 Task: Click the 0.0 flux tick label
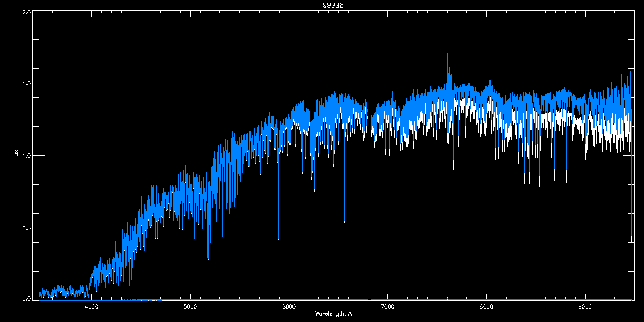pyautogui.click(x=25, y=298)
